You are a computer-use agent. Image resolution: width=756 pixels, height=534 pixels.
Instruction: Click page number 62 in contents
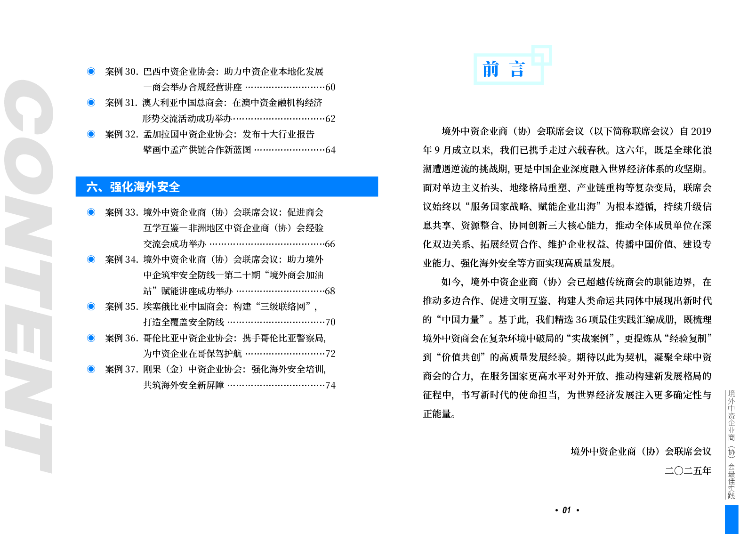pos(330,119)
